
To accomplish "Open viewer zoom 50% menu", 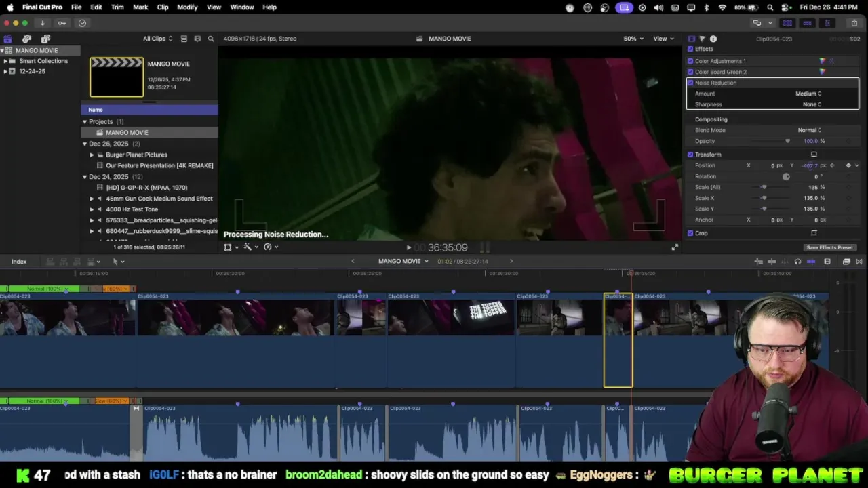I will click(x=633, y=39).
